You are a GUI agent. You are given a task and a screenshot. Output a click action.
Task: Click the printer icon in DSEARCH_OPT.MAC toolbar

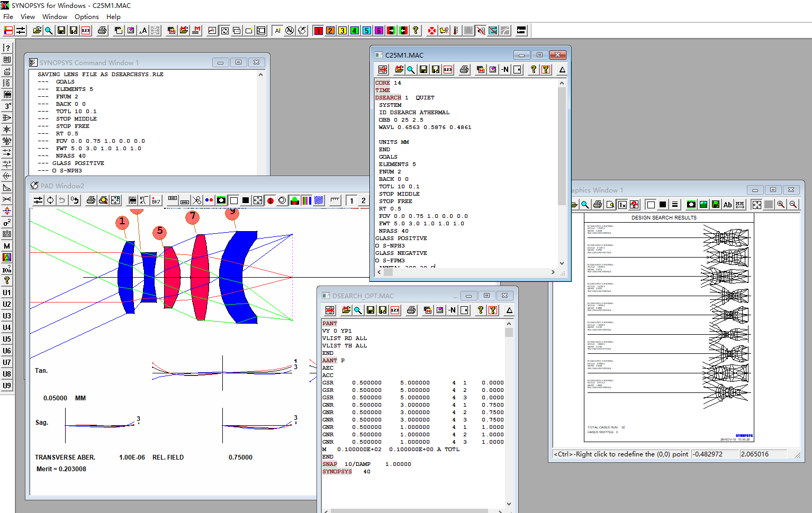[411, 310]
